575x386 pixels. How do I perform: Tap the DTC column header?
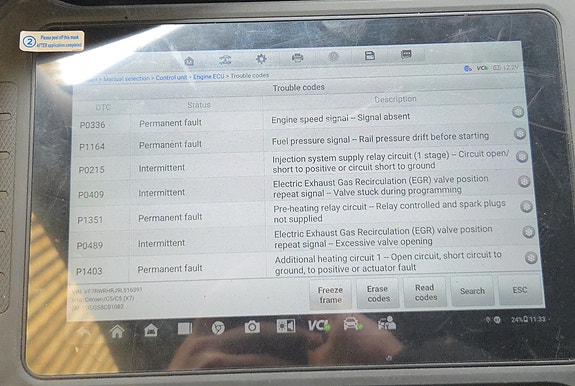tap(103, 107)
